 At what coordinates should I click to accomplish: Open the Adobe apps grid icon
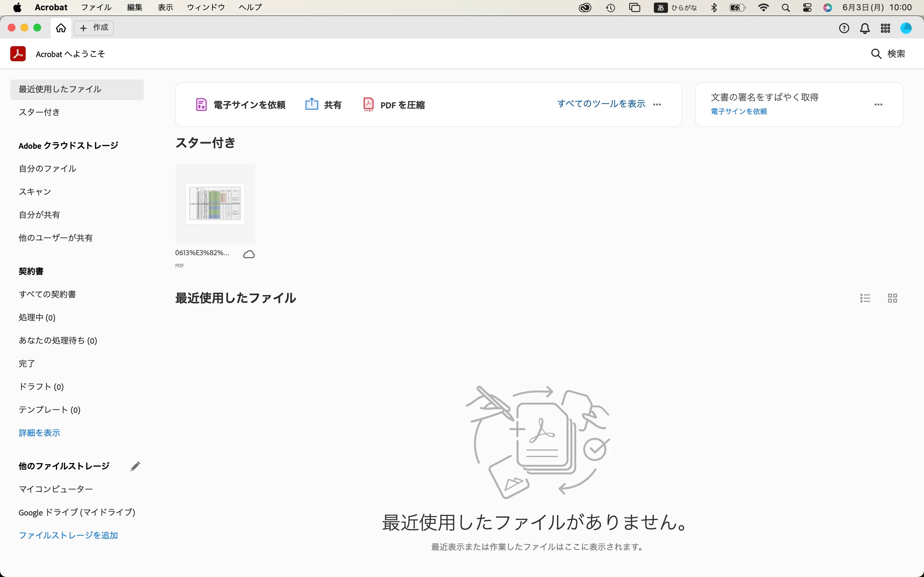click(886, 28)
